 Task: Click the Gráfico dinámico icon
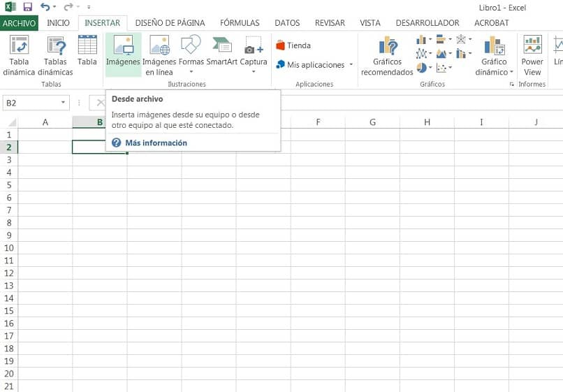coord(495,45)
